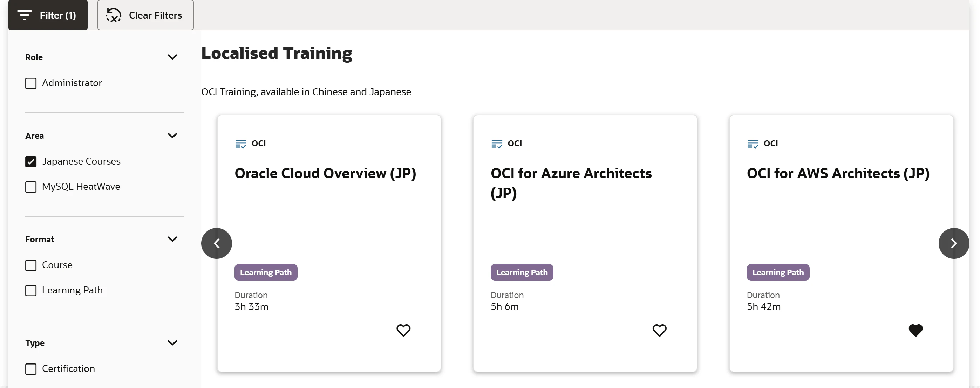The width and height of the screenshot is (980, 388).
Task: Click duration 5h 6m text
Action: [504, 307]
